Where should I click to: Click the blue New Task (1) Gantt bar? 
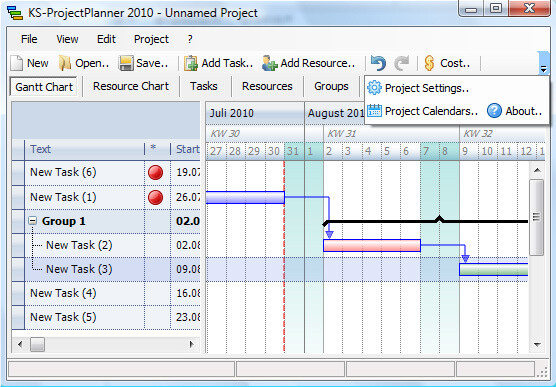[x=245, y=198]
